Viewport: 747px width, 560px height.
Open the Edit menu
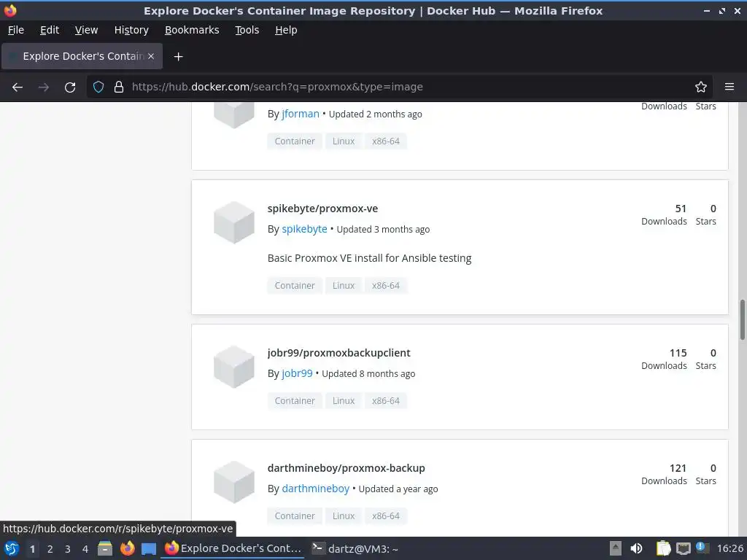[x=50, y=30]
